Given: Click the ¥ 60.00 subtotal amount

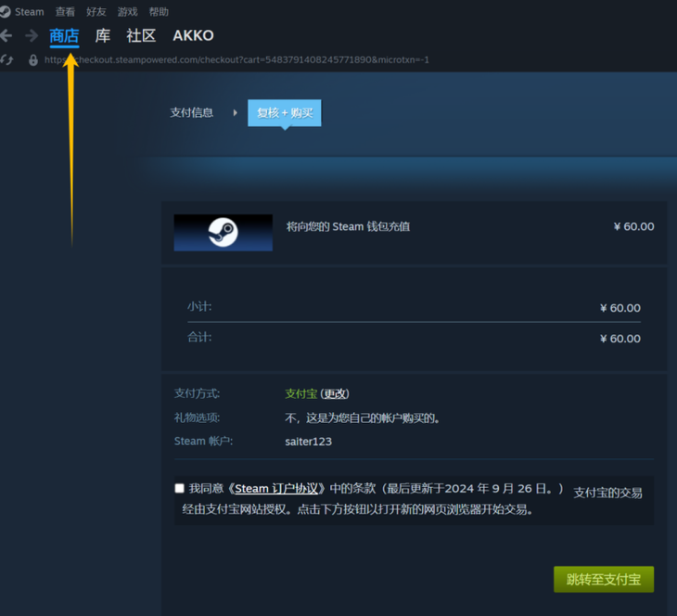Looking at the screenshot, I should point(620,308).
